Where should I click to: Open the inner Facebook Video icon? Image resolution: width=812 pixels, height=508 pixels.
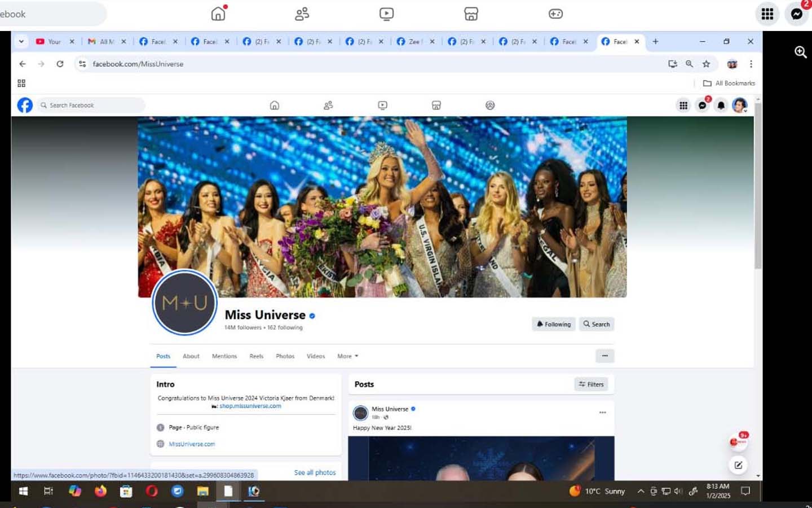pos(382,105)
